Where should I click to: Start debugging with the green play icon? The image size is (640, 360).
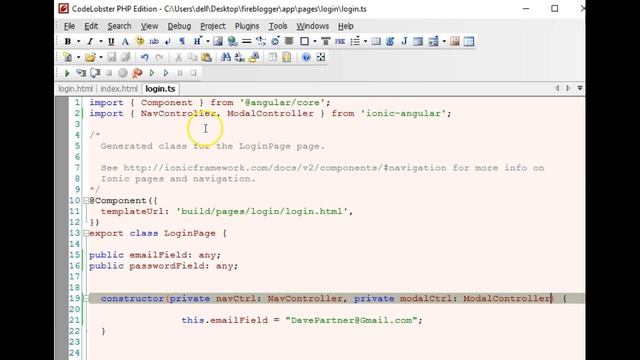pyautogui.click(x=67, y=73)
